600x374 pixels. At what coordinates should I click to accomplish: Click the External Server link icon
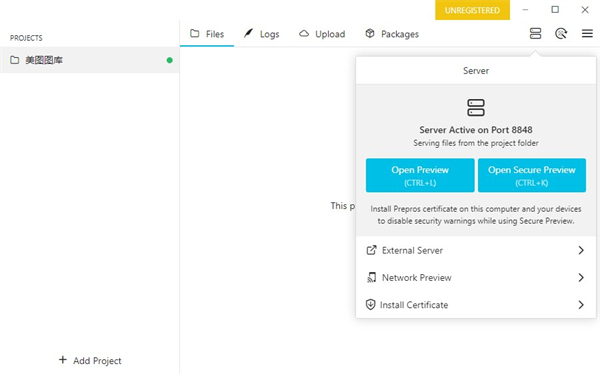[x=371, y=250]
